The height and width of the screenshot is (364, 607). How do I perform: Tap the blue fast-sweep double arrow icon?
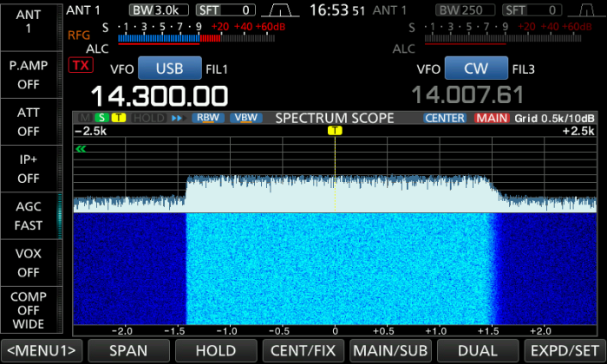[177, 118]
